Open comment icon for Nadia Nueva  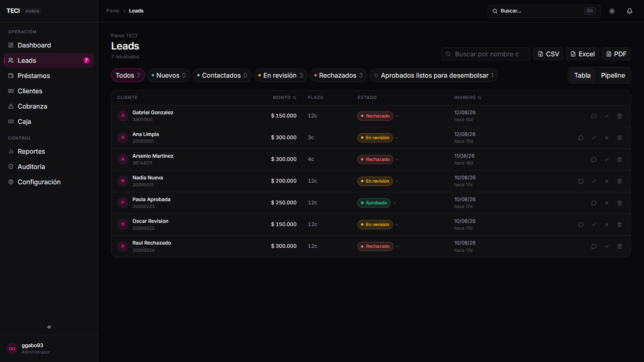581,181
